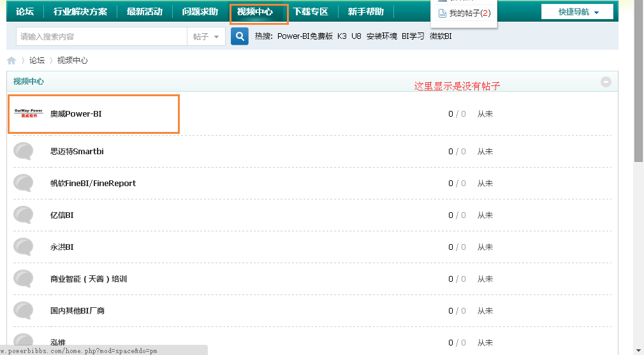This screenshot has height=355, width=644.
Task: Click the 0 / 0 count in 亿信BI row
Action: click(x=457, y=215)
